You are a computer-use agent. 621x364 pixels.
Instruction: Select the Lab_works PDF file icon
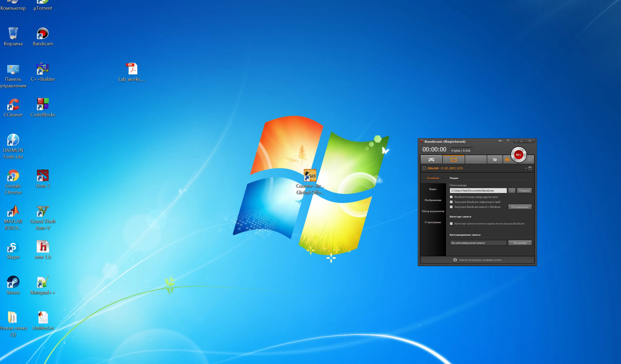pyautogui.click(x=132, y=72)
